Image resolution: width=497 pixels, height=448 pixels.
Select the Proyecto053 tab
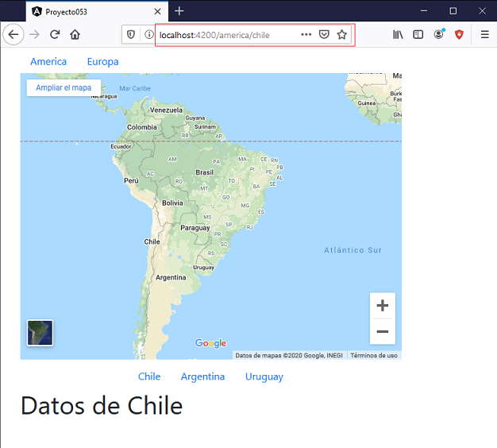pyautogui.click(x=97, y=12)
